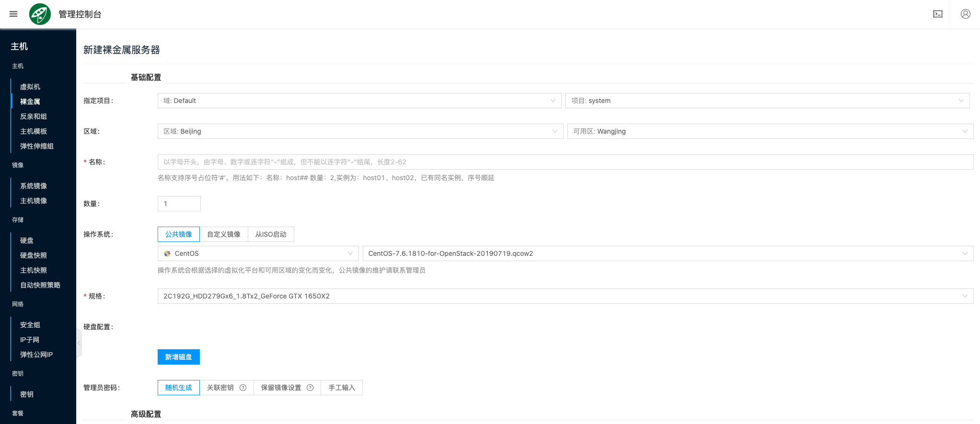This screenshot has width=980, height=424.
Task: Open 安全组 in the sidebar menu
Action: tap(30, 325)
